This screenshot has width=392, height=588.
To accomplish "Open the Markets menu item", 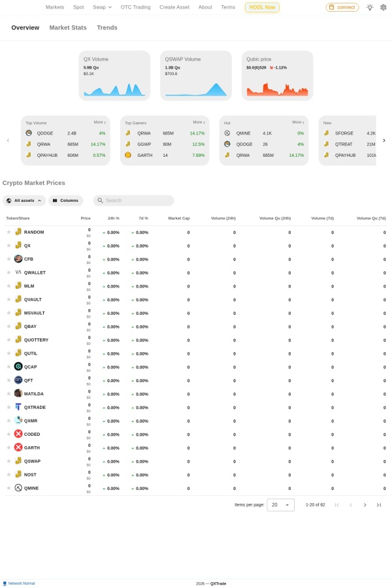I will (55, 7).
